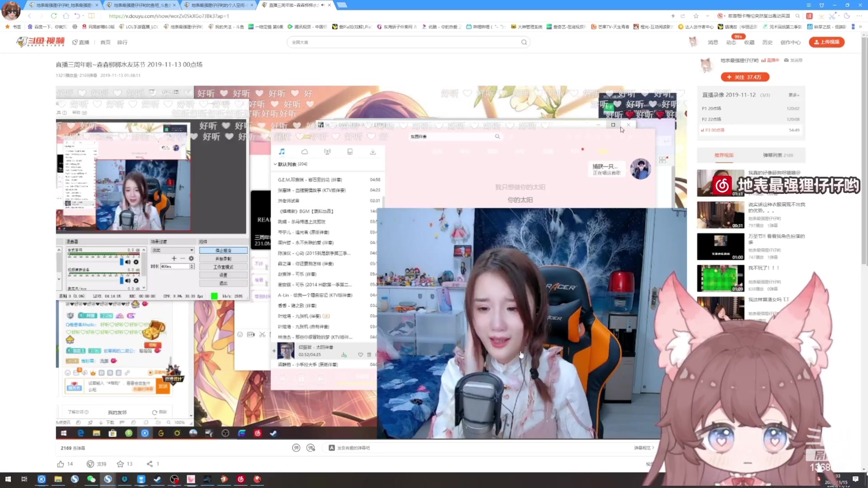This screenshot has height=488, width=868.
Task: Open 历史 history in top navigation
Action: 767,42
